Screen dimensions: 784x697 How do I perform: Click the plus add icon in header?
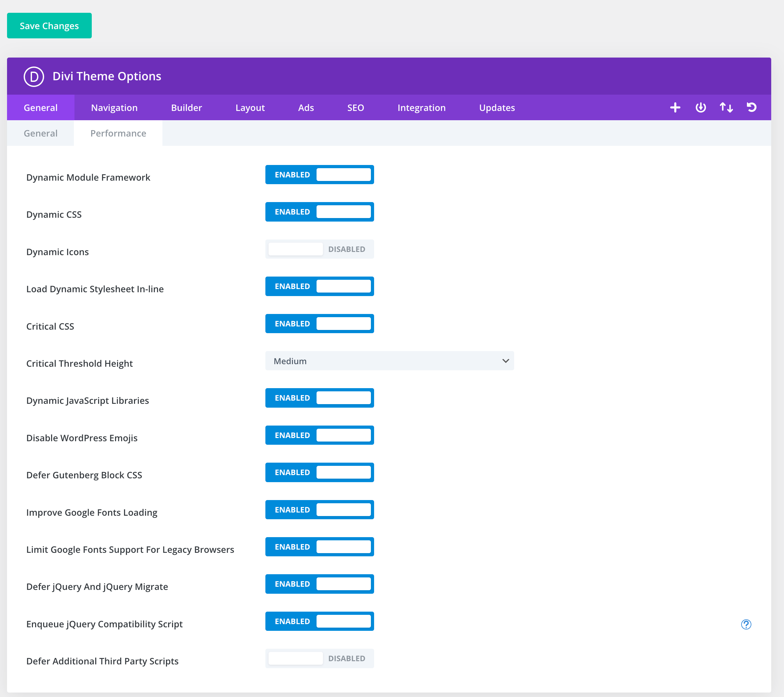point(675,107)
